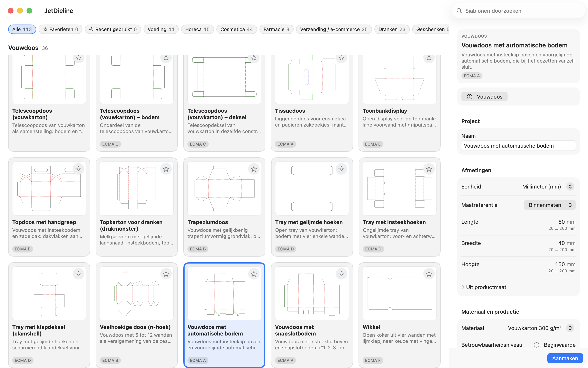Edit the project Naam field

518,146
